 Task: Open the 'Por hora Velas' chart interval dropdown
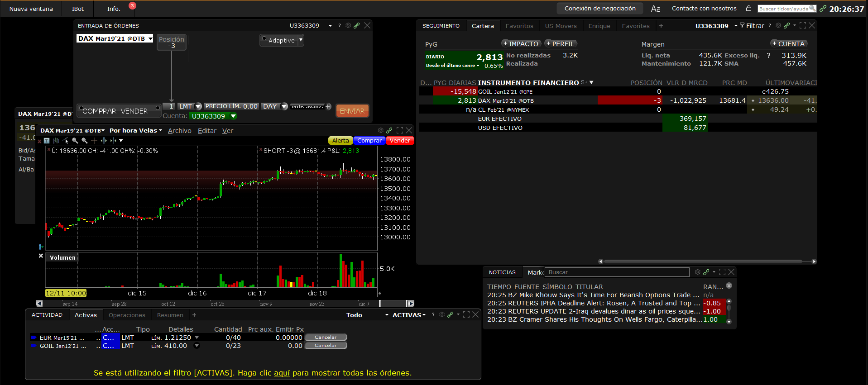click(136, 130)
